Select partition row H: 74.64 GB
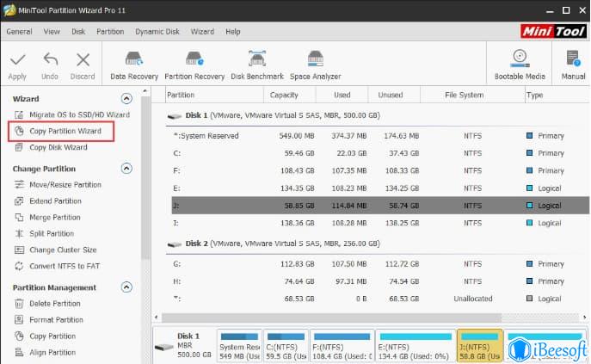The height and width of the screenshot is (364, 591). 380,281
